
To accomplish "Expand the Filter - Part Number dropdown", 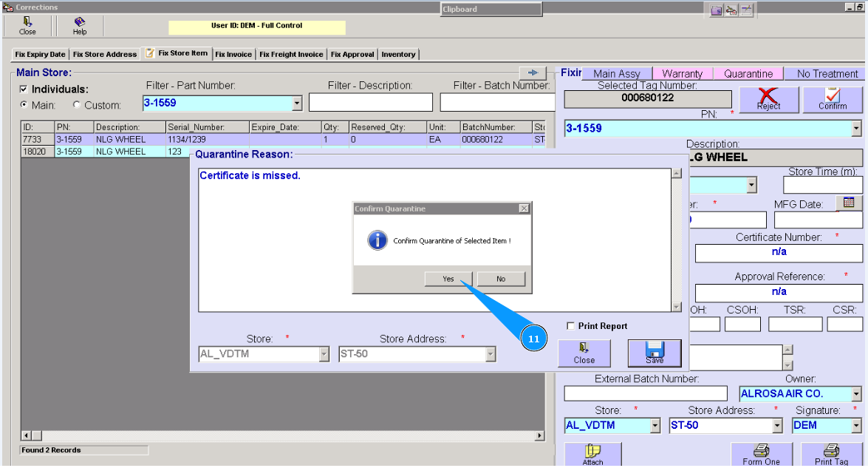I will coord(297,103).
